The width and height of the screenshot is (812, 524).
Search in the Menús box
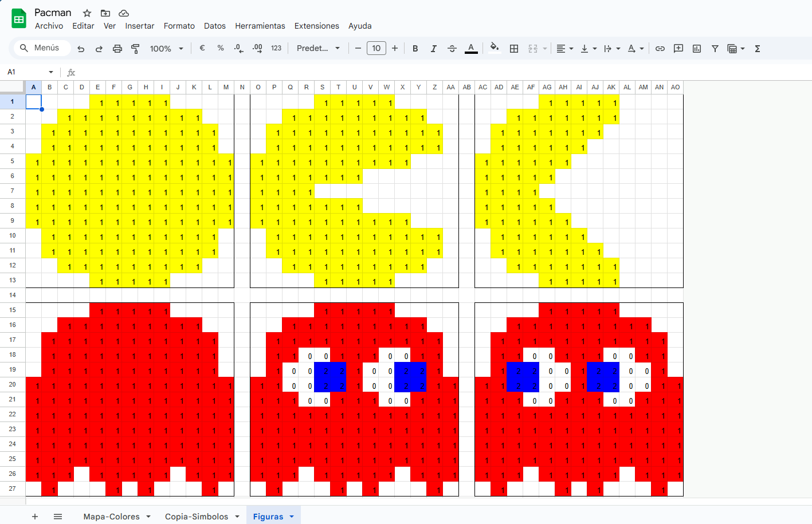[x=42, y=48]
